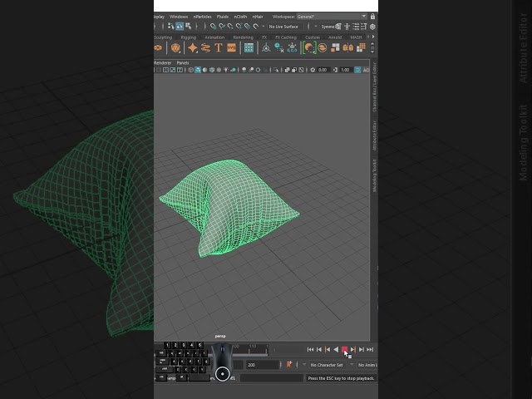Enable snap to points magnet icon

pyautogui.click(x=230, y=26)
